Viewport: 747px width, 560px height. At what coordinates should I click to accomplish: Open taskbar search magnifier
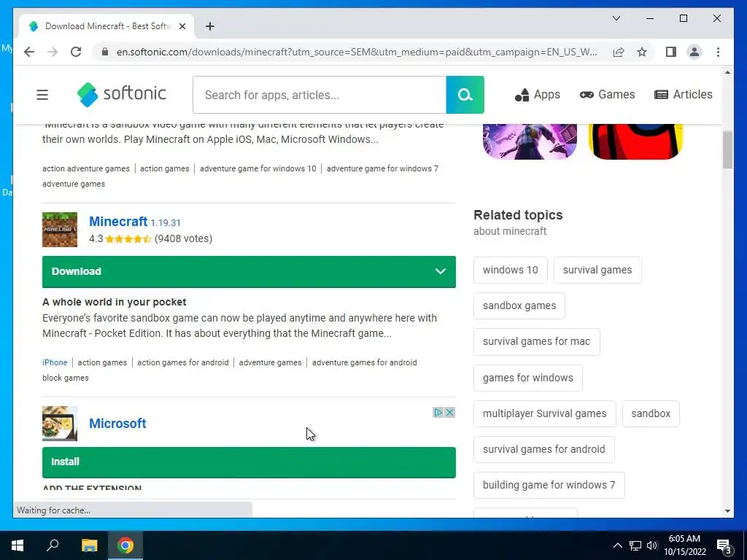tap(53, 545)
